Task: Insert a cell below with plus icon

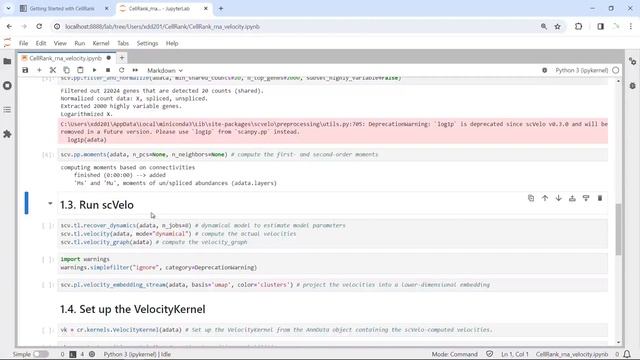Action: pos(39,70)
